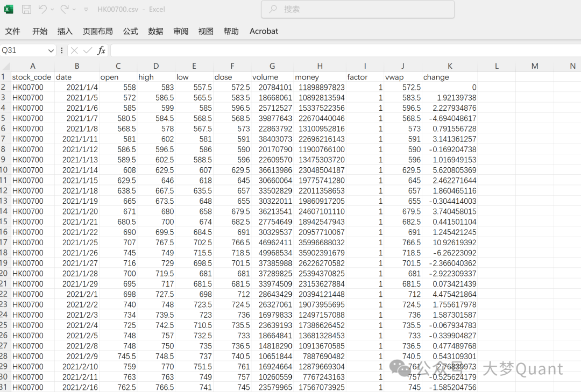Open the 审阅 ribbon tab
The width and height of the screenshot is (581, 392).
tap(181, 32)
